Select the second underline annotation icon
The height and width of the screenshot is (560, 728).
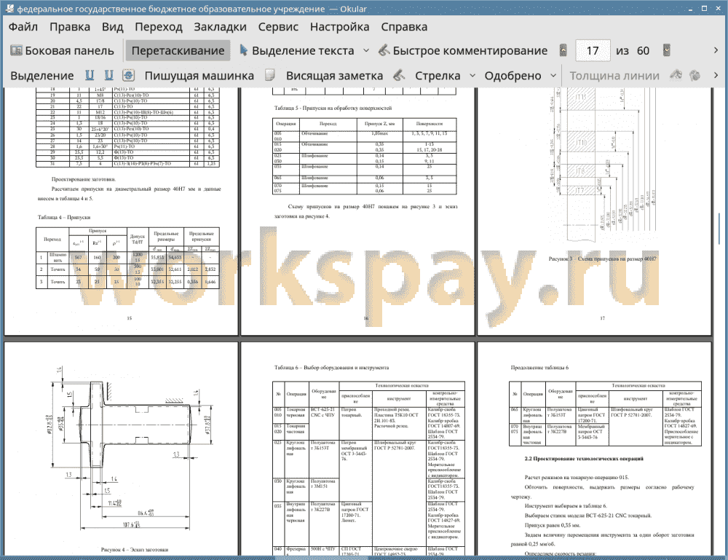click(108, 75)
